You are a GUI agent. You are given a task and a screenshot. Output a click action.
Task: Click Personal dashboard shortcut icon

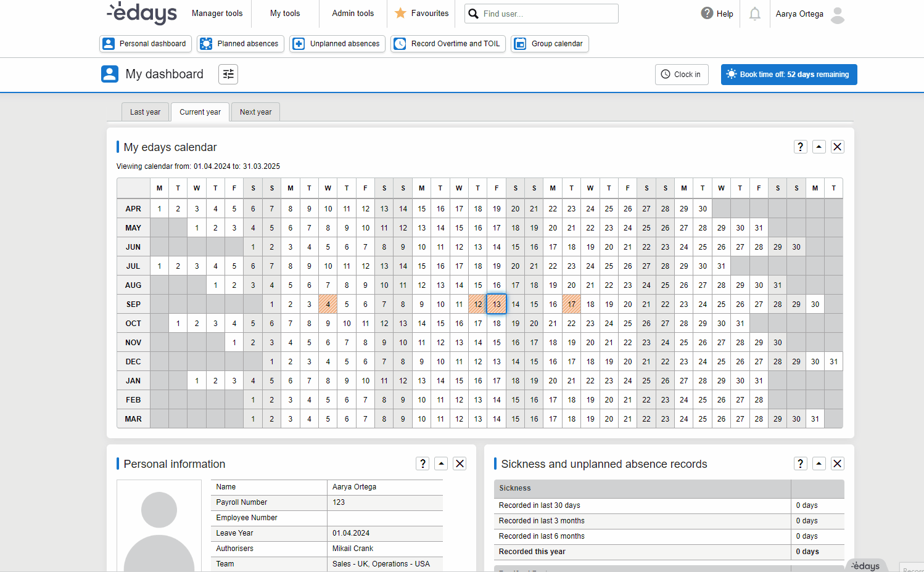coord(109,44)
